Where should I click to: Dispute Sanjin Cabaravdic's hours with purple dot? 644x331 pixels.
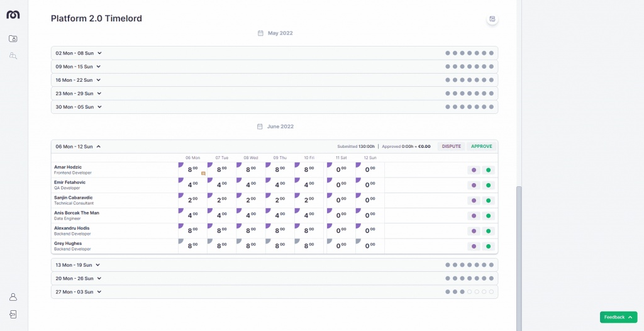click(x=474, y=201)
